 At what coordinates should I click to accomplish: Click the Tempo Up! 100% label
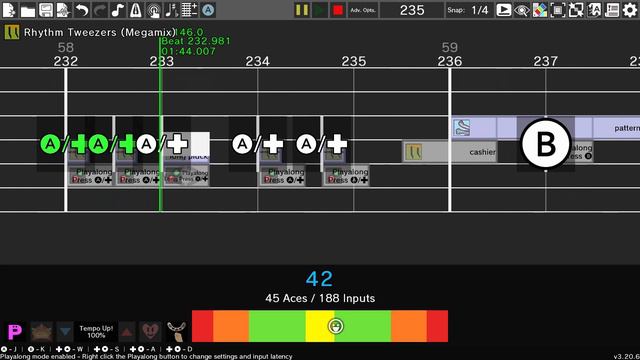(96, 331)
